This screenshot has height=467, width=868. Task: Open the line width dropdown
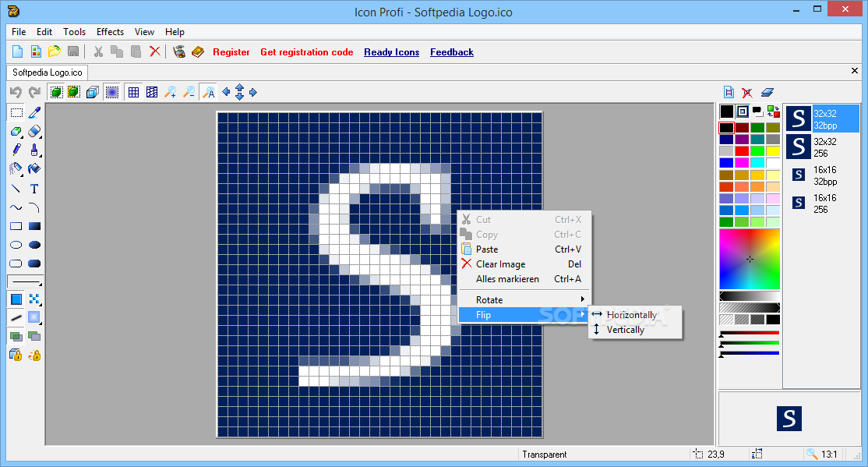coord(26,282)
